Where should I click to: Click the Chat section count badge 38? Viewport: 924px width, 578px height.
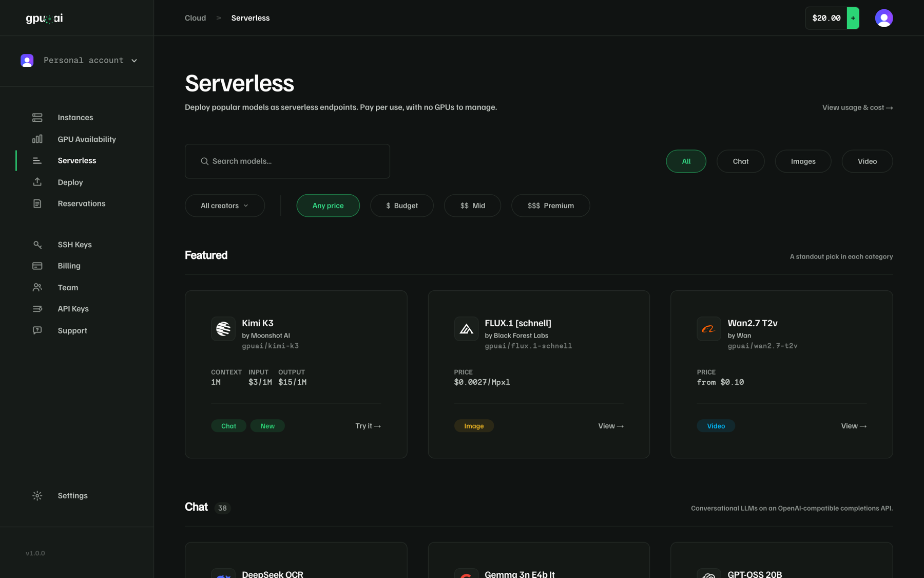click(222, 508)
